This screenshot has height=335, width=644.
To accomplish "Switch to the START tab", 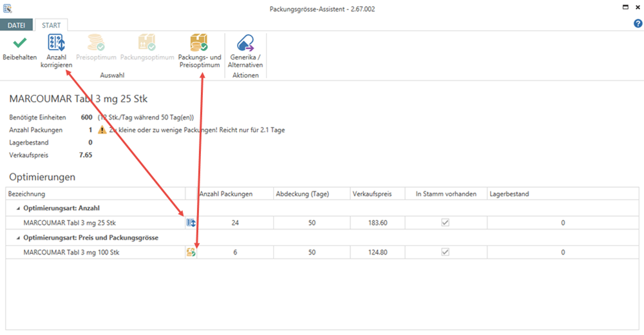I will [x=51, y=25].
